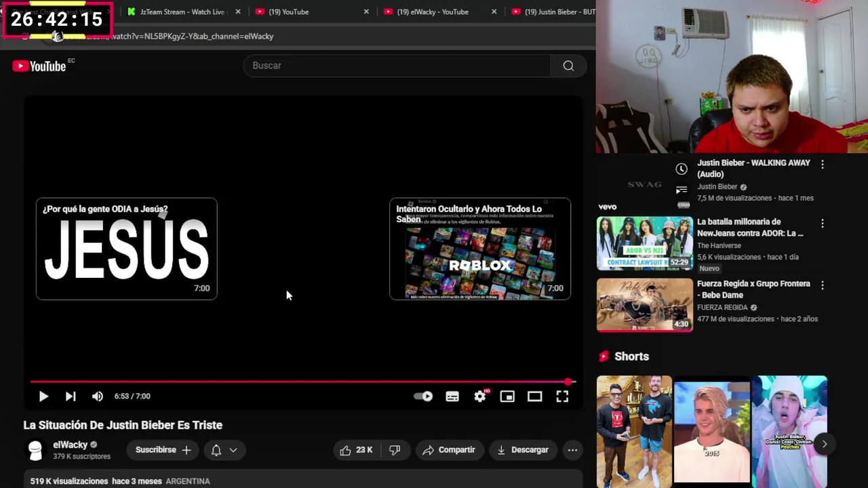
Task: Open options menu for Bebe Dame video
Action: click(x=823, y=285)
